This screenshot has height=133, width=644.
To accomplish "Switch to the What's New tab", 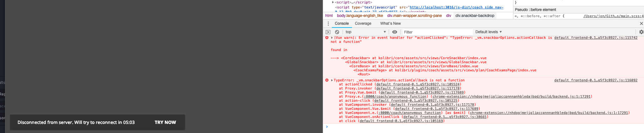I will (390, 23).
